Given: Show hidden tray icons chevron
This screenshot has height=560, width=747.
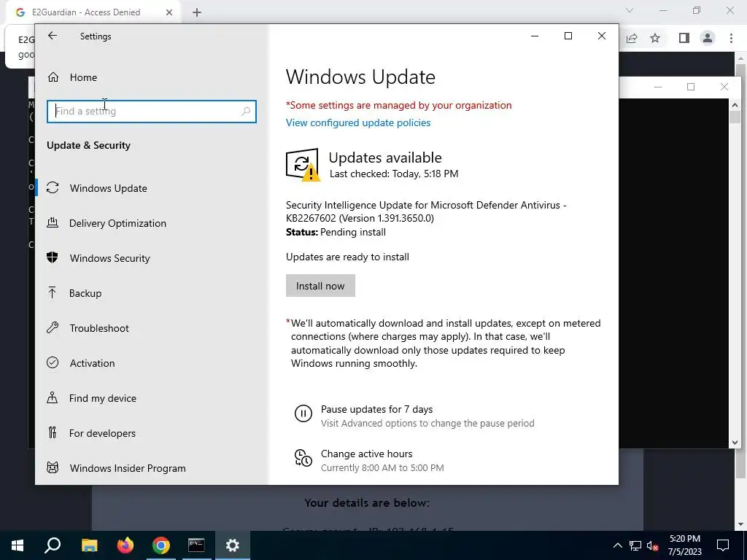Looking at the screenshot, I should coord(617,545).
